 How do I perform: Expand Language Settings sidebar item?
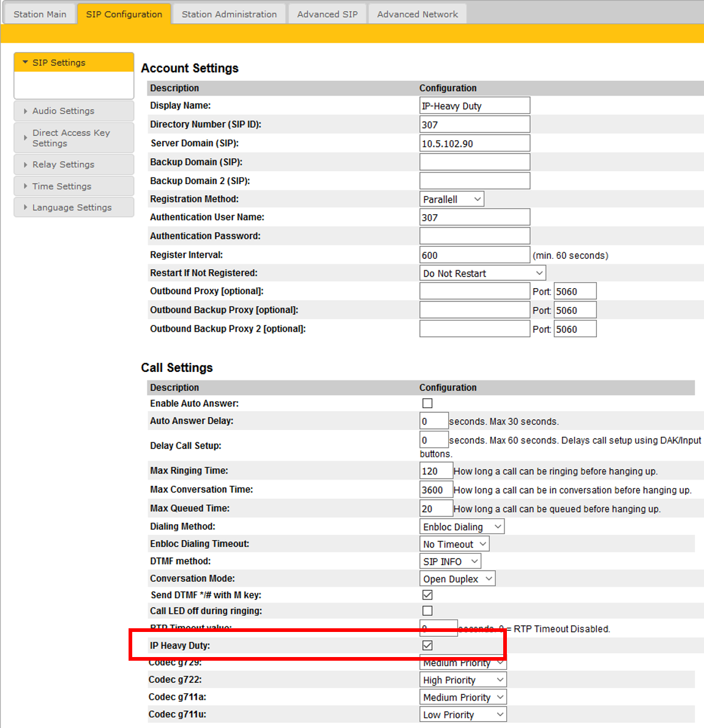pos(74,207)
